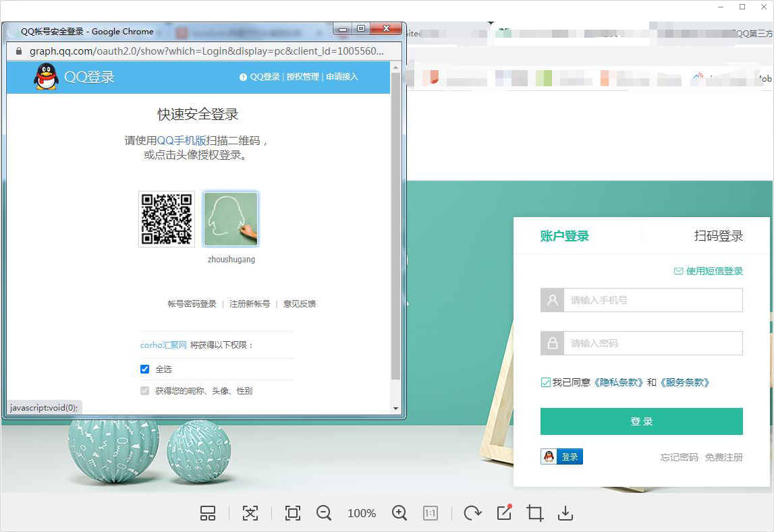The width and height of the screenshot is (774, 532).
Task: Open the QQ手机版 link
Action: tap(181, 140)
